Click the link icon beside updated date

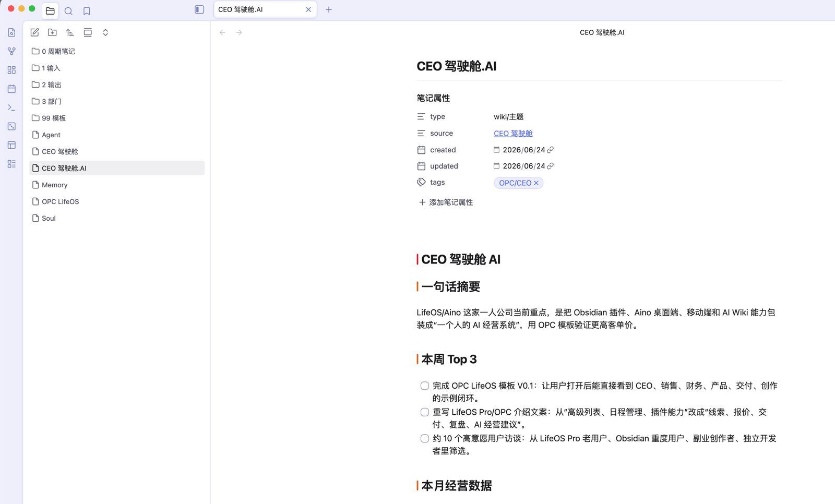tap(550, 166)
